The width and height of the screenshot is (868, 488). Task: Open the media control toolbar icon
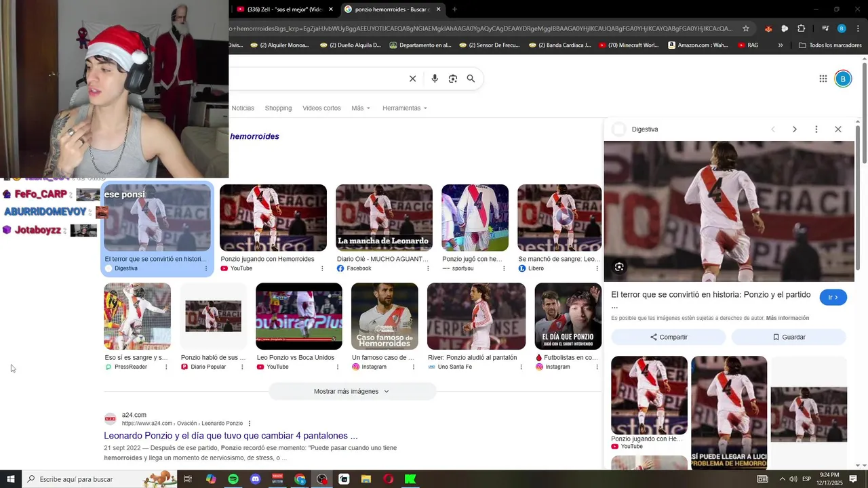[825, 28]
